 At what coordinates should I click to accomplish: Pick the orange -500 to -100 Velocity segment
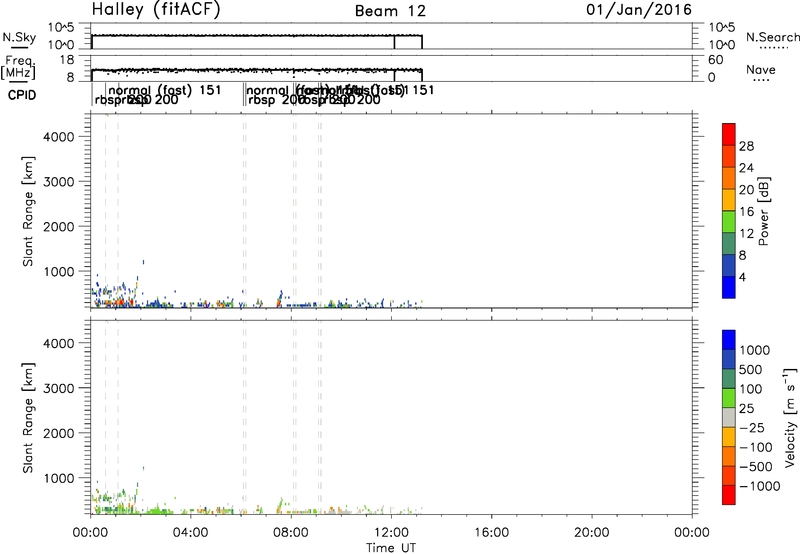click(x=729, y=456)
